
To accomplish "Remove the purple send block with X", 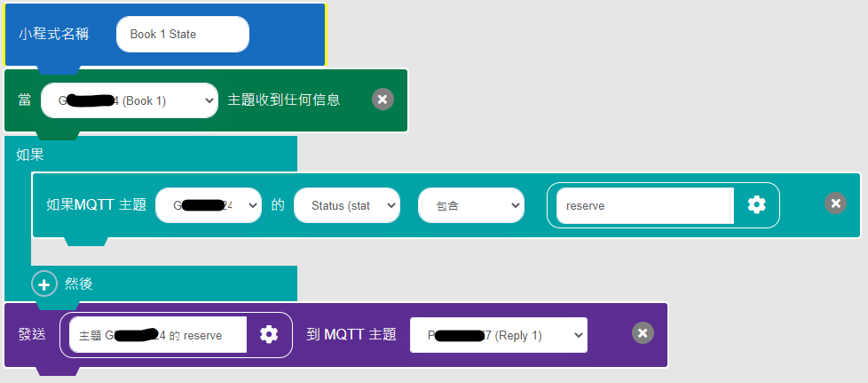I will tap(643, 332).
